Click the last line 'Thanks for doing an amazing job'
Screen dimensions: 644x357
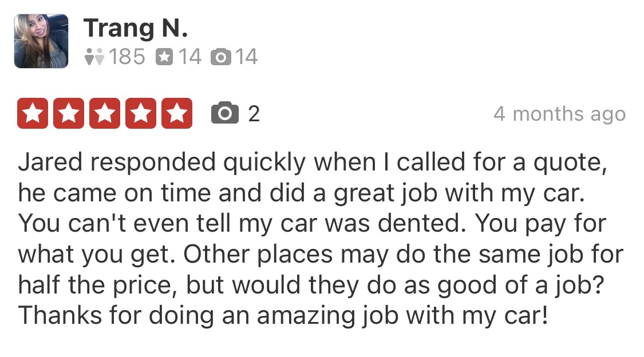click(x=283, y=315)
